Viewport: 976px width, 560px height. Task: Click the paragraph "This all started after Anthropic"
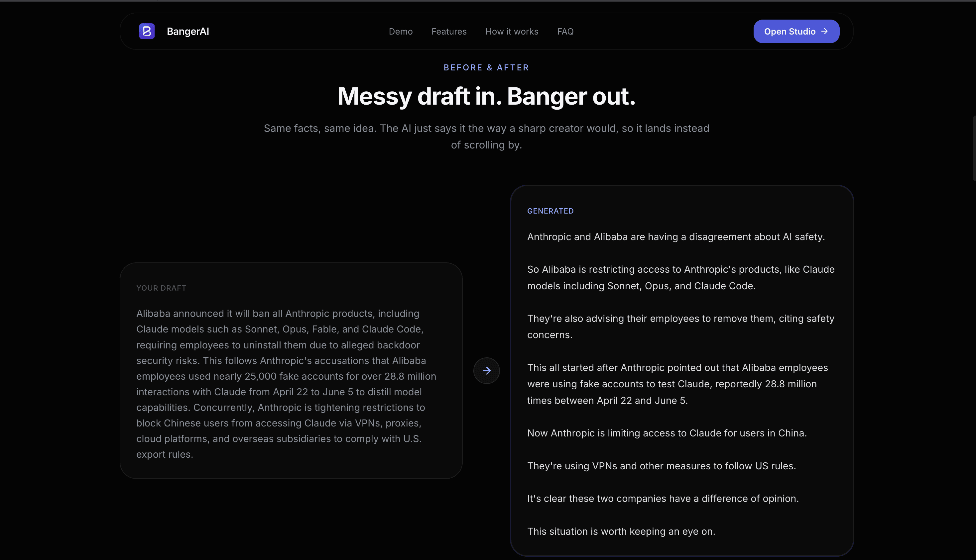678,384
